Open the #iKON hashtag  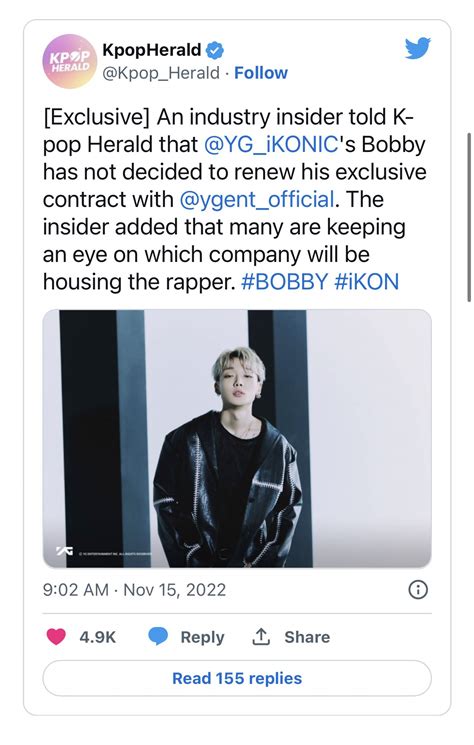[366, 282]
